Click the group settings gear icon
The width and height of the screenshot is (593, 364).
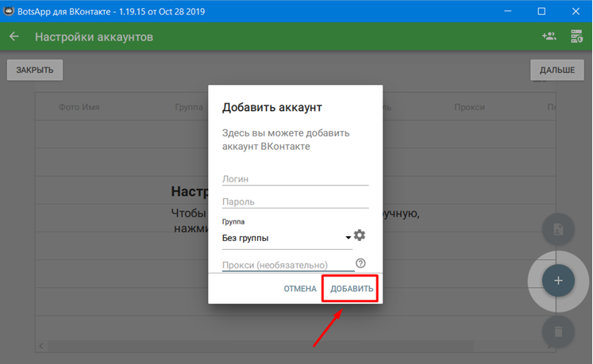[x=360, y=235]
